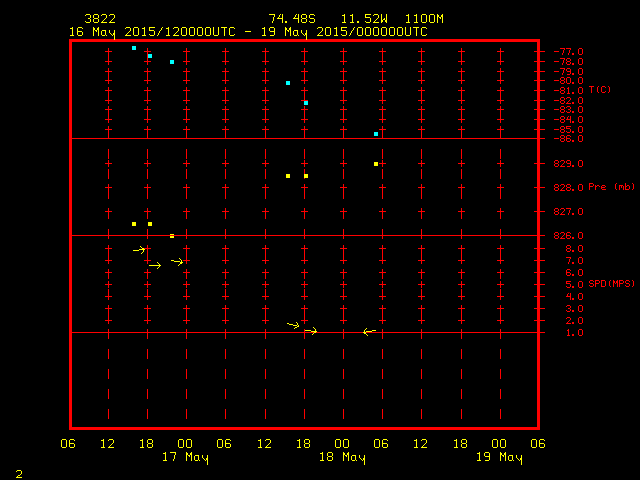Click the lowest cyan temperature point near -85

376,134
